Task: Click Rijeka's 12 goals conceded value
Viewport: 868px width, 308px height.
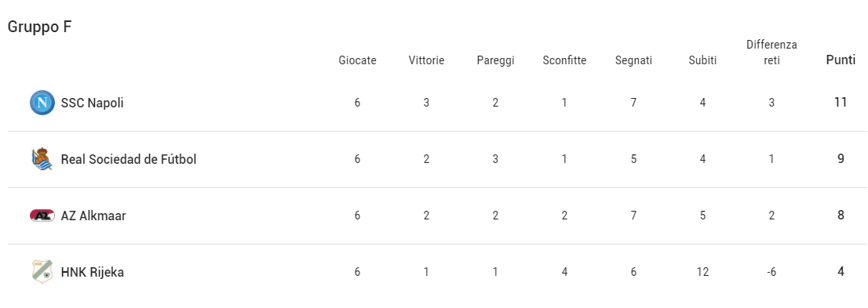Action: (x=702, y=272)
